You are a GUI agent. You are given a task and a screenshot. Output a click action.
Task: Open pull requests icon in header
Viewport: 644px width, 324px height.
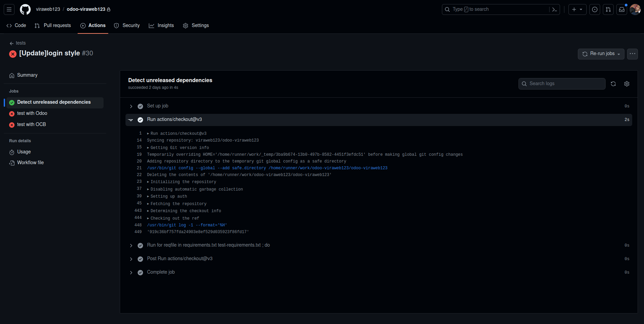point(608,9)
